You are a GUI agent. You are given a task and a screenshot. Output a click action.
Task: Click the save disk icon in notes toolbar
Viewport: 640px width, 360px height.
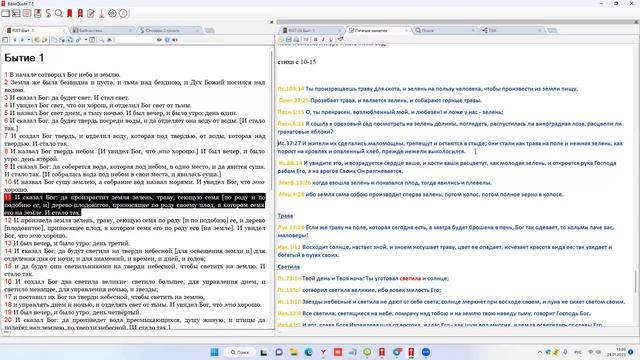pyautogui.click(x=289, y=40)
